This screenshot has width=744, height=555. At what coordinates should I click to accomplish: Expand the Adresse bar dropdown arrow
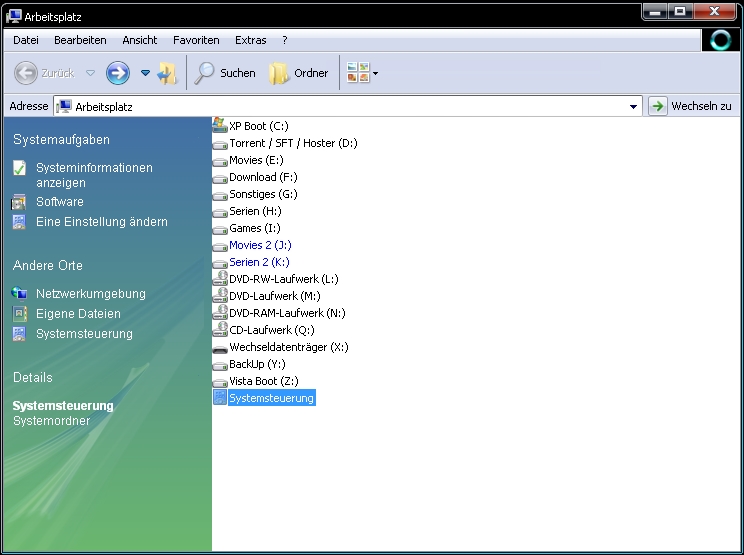tap(633, 107)
